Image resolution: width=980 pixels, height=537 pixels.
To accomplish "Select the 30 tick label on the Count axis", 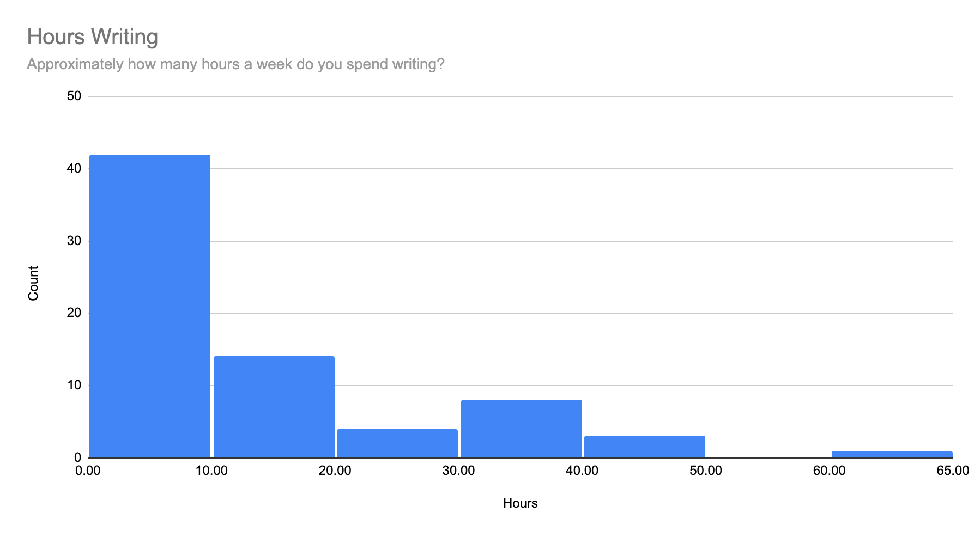I will [x=74, y=241].
